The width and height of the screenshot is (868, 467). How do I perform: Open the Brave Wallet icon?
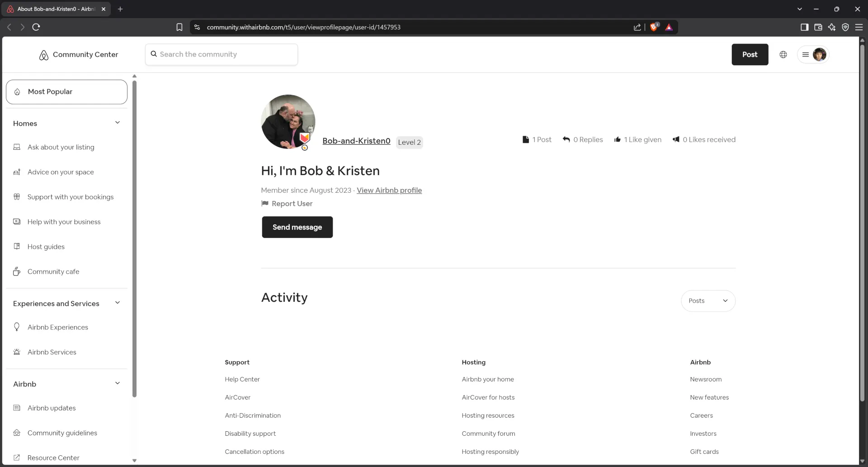tap(818, 27)
